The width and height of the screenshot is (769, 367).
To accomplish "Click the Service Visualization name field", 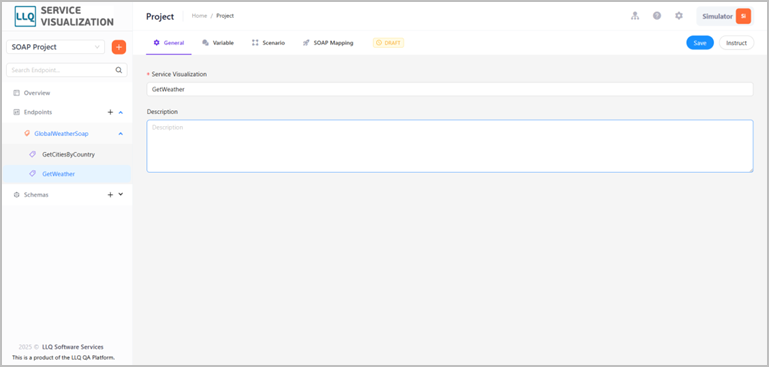I will point(450,89).
